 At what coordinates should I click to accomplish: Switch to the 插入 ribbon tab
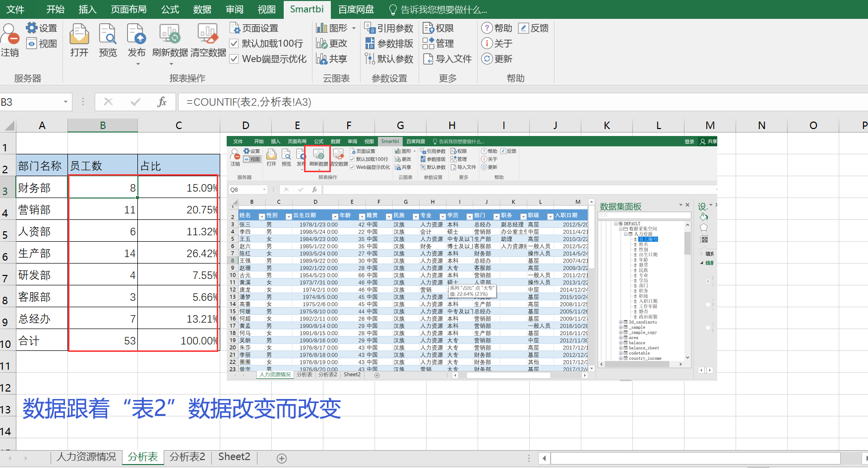(87, 9)
